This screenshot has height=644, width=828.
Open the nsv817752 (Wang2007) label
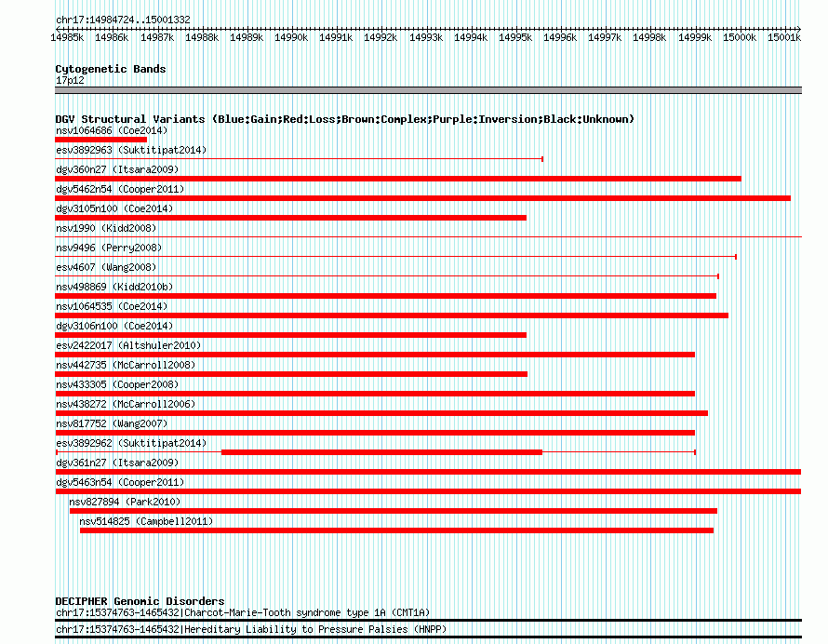tap(112, 423)
